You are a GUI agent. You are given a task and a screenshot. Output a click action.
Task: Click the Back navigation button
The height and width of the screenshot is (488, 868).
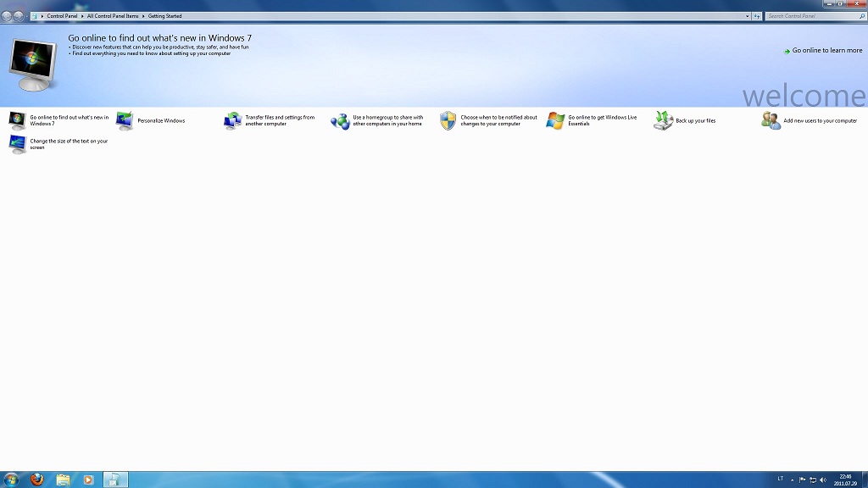tap(7, 16)
